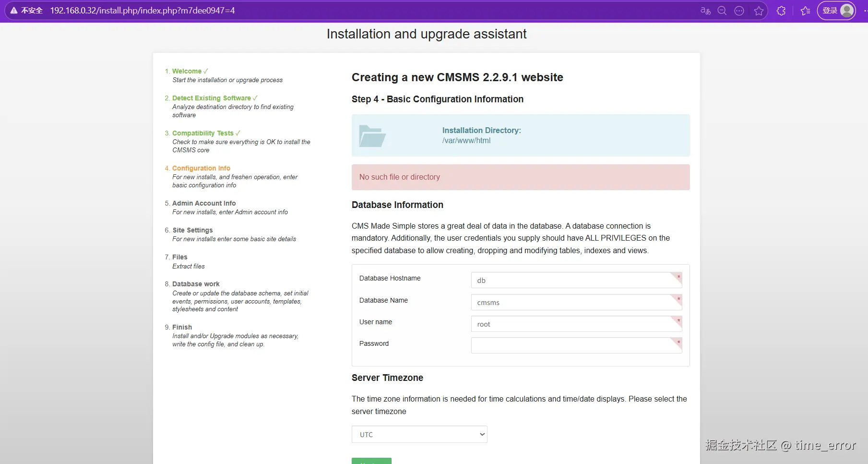Click the Database Name field

[x=576, y=303]
